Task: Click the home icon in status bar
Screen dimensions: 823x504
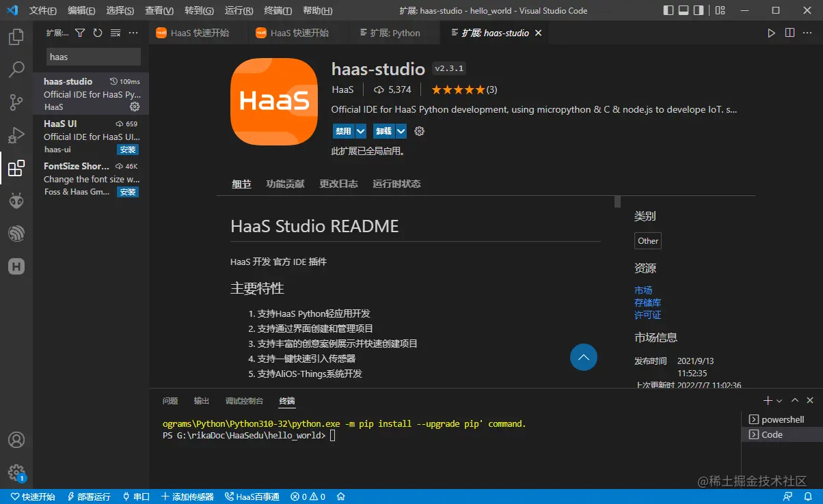Action: (x=341, y=496)
